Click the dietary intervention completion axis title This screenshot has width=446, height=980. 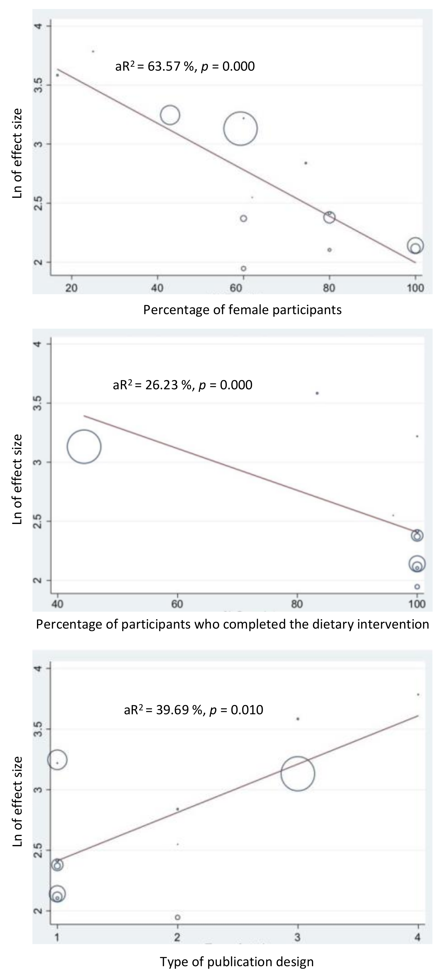coord(232,624)
